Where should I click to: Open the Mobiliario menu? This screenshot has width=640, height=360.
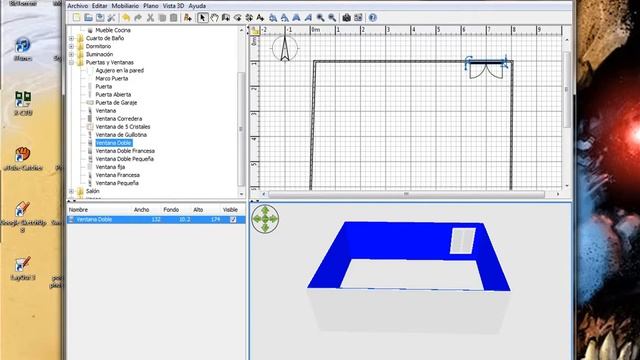point(125,6)
